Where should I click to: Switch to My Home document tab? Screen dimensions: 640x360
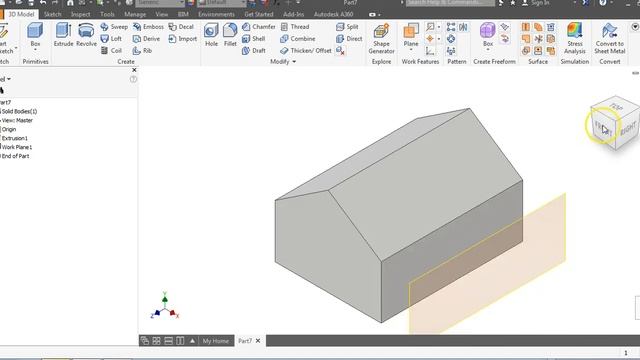coord(216,341)
